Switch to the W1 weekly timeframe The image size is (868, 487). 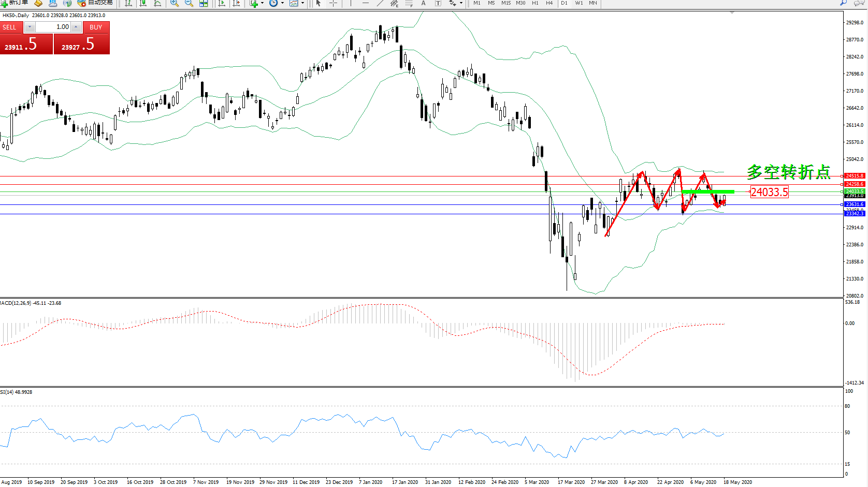point(578,3)
